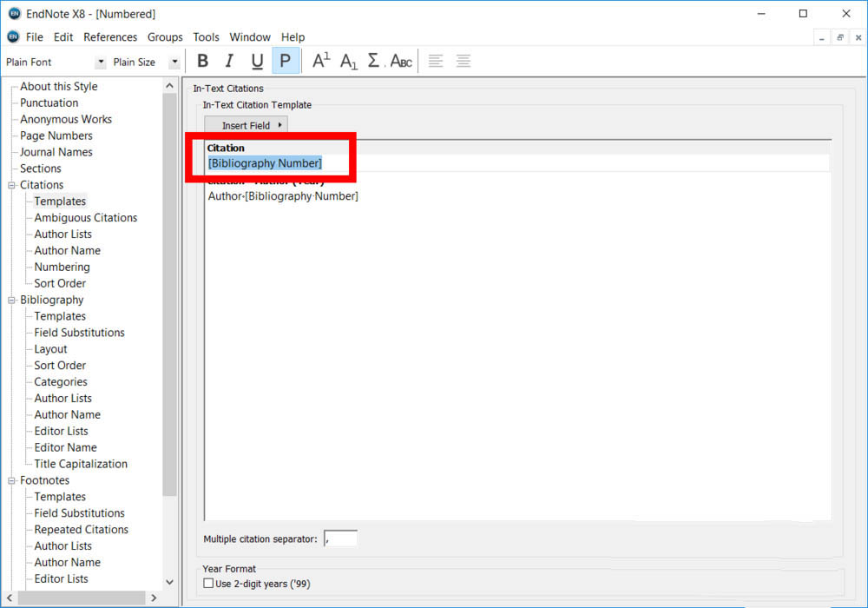Viewport: 868px width, 608px height.
Task: Open the Tools menu
Action: 206,37
